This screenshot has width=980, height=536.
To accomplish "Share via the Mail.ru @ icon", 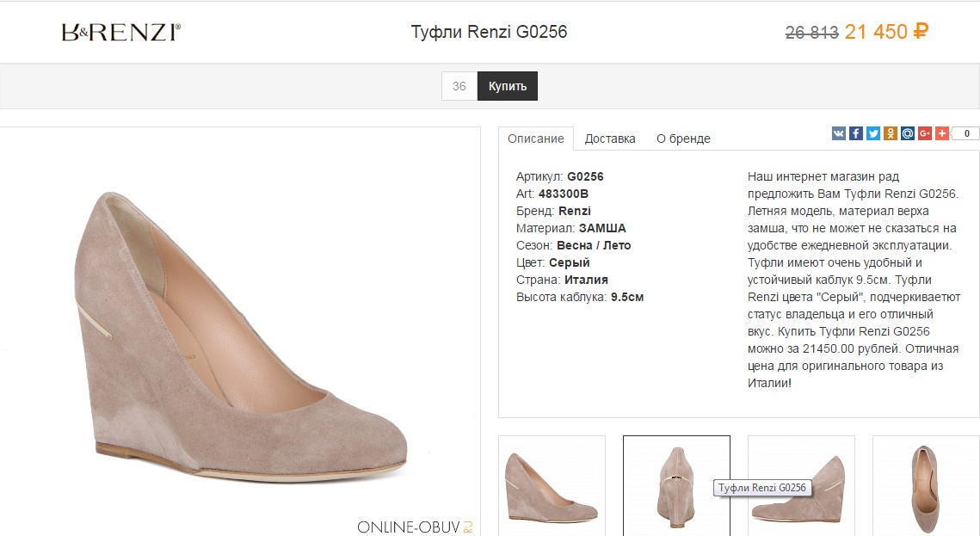I will coord(908,133).
